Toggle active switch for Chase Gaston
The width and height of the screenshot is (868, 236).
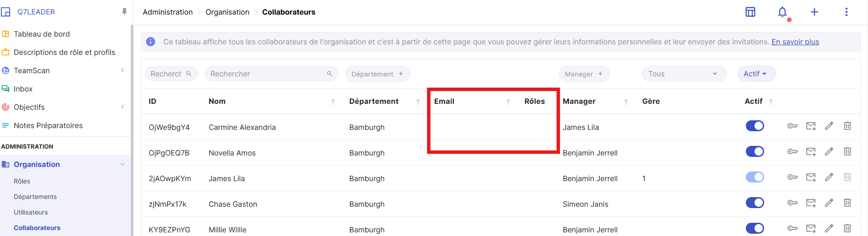[x=755, y=203]
